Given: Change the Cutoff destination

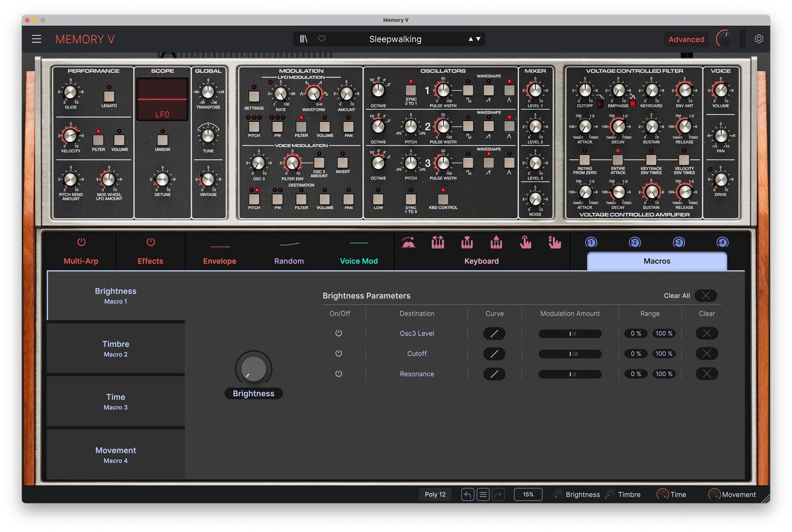Looking at the screenshot, I should (417, 354).
